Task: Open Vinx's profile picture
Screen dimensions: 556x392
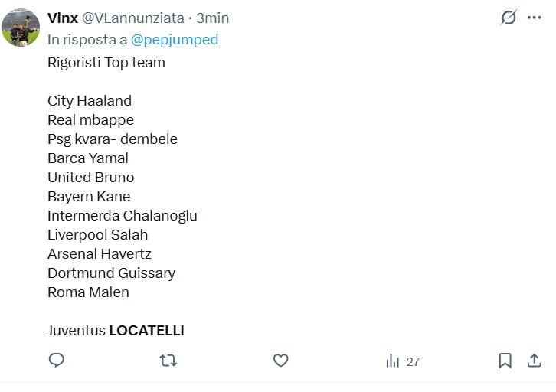Action: [21, 28]
